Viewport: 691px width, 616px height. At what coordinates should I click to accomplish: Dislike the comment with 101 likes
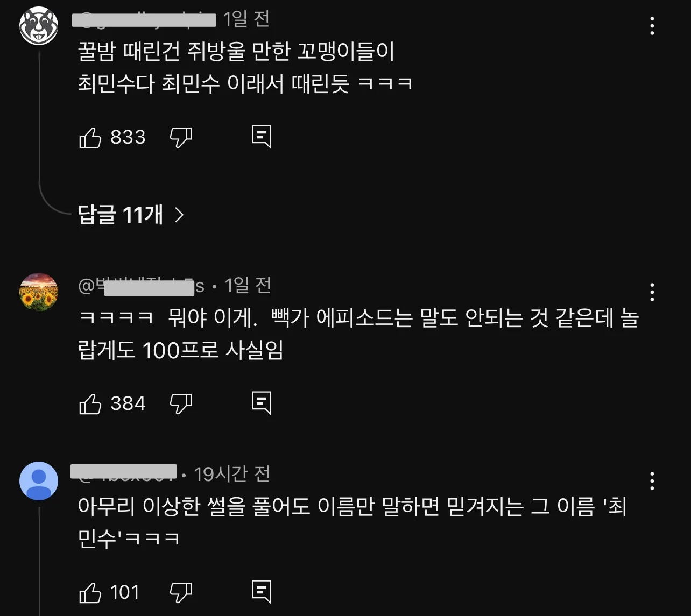181,592
